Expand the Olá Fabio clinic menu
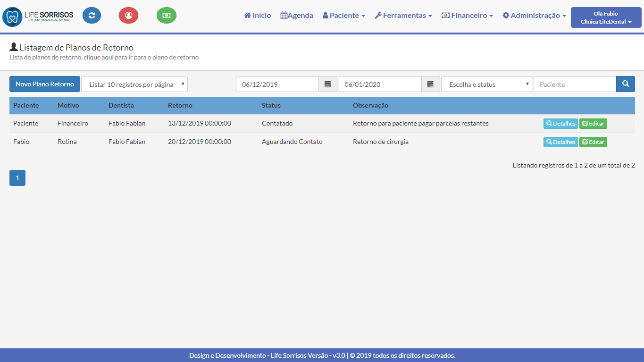 click(606, 18)
